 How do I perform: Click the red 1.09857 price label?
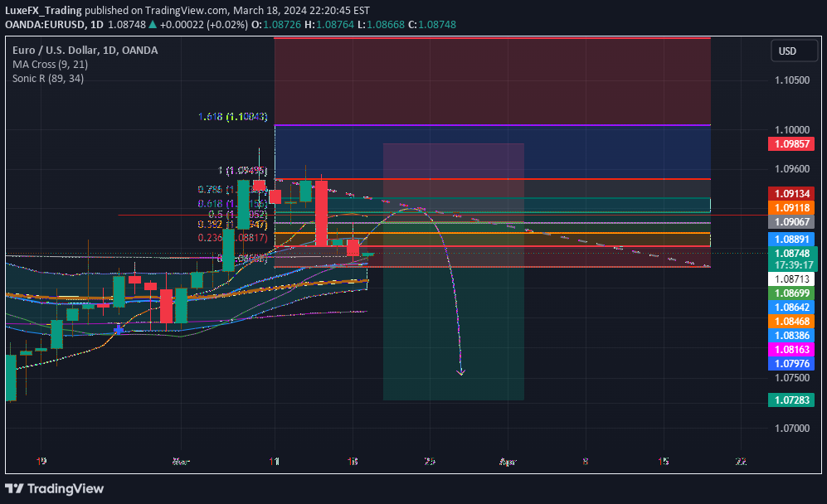tap(791, 144)
